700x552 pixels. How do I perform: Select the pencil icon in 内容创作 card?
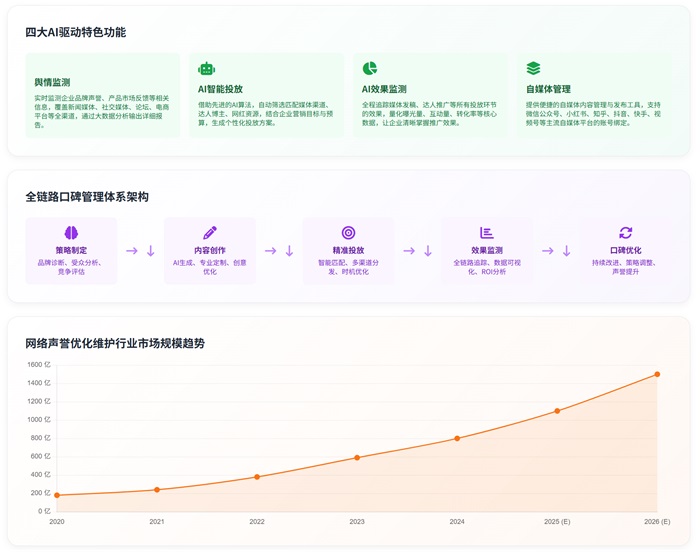[x=210, y=232]
